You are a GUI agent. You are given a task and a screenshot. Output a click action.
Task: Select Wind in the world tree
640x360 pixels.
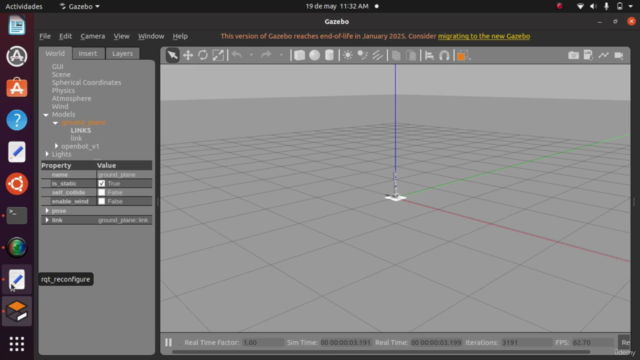(60, 107)
